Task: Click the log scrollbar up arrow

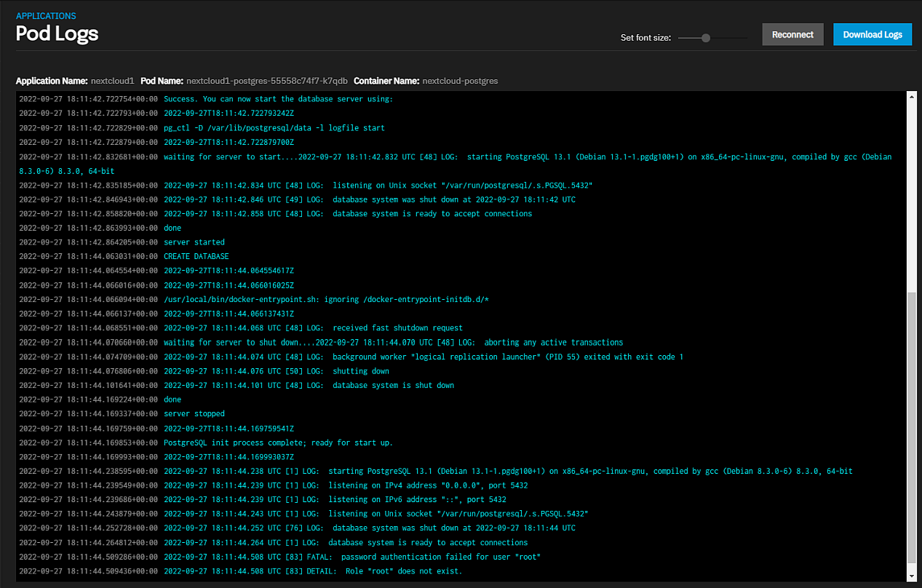Action: pyautogui.click(x=912, y=97)
